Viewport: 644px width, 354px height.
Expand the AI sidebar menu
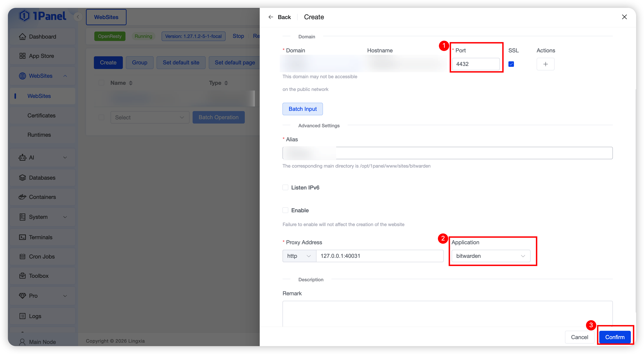tap(43, 158)
